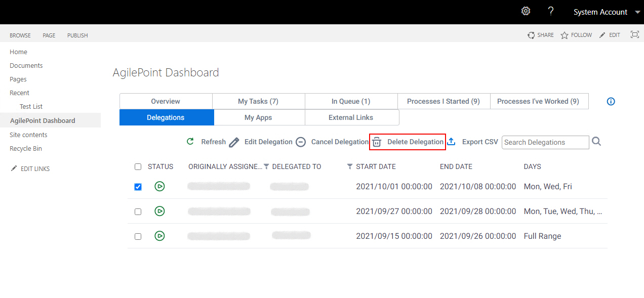Open the PUBLISH ribbon tab
Screen dimensions: 644x298
pos(77,35)
